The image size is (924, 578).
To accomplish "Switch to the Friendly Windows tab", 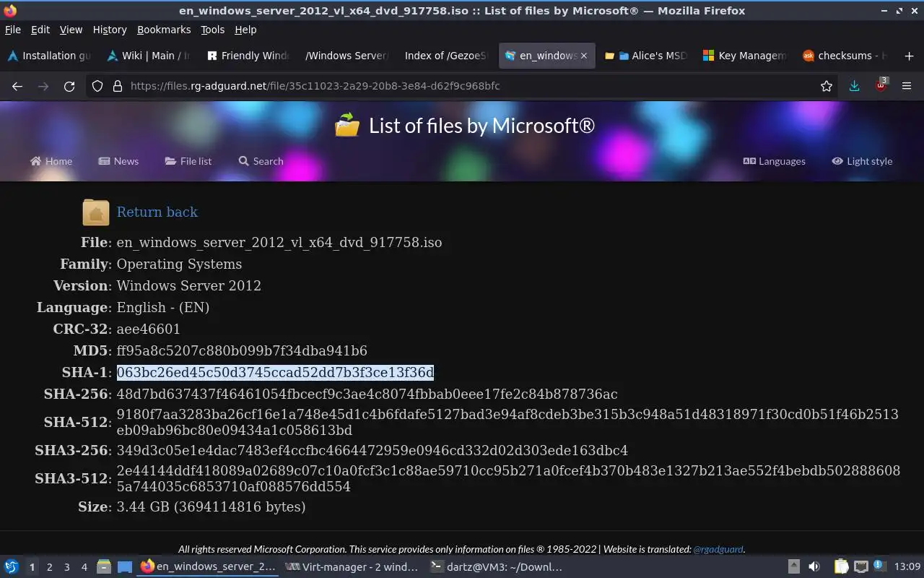I will 248,56.
